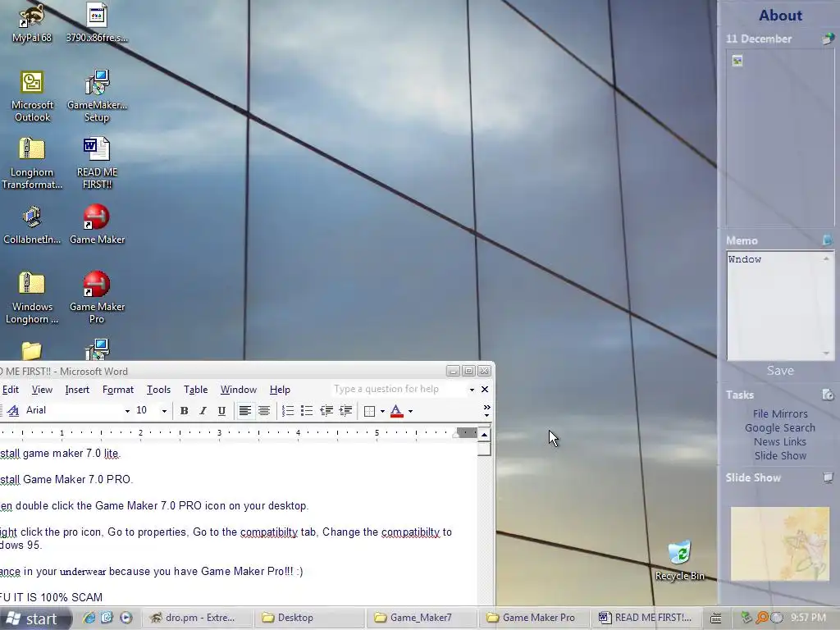Open the Border style dropdown arrow
This screenshot has width=840, height=630.
point(382,412)
